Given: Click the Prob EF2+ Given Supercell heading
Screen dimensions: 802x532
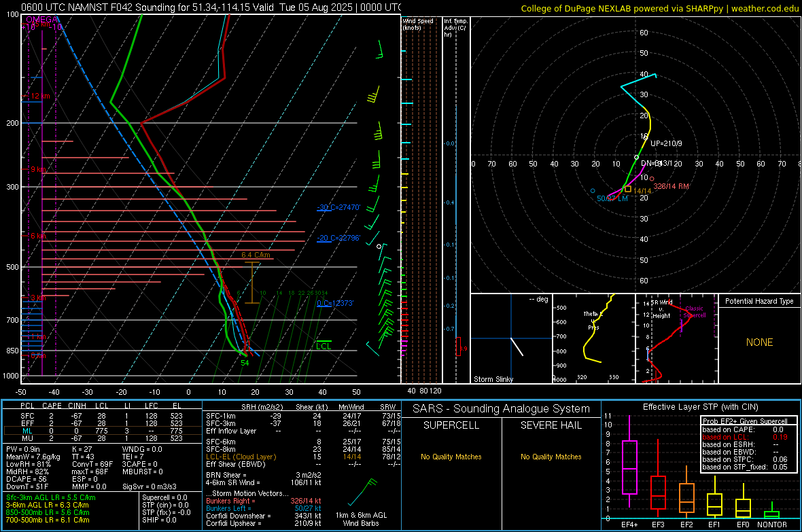Looking at the screenshot, I should tap(745, 421).
